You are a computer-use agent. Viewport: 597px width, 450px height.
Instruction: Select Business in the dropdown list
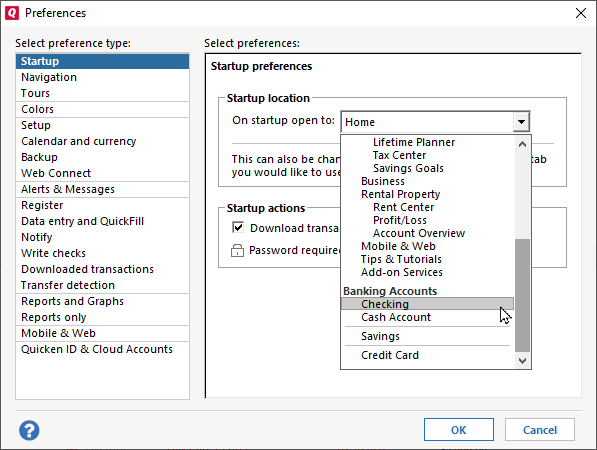383,181
